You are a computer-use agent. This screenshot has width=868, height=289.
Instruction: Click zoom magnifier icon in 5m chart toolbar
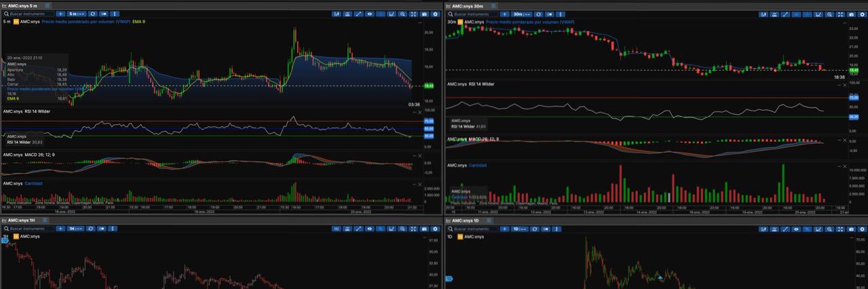402,14
